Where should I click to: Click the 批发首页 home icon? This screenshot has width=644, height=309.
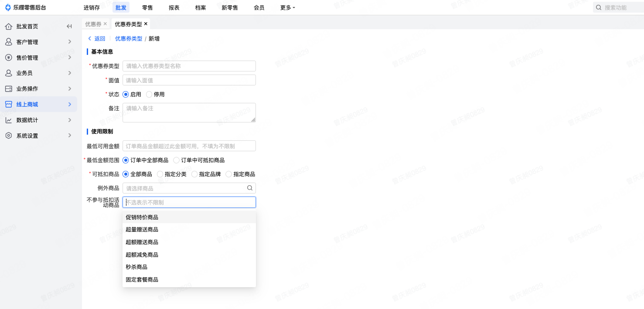(x=8, y=27)
